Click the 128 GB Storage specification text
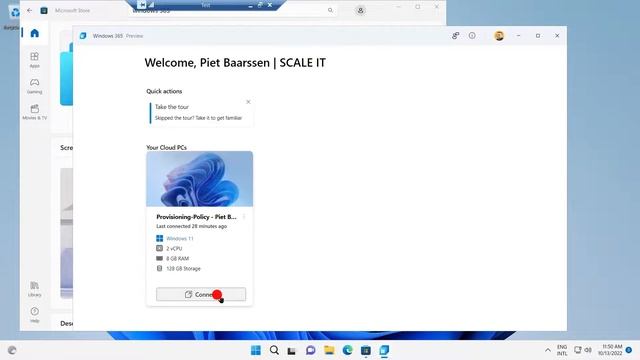This screenshot has width=640, height=360. 183,269
